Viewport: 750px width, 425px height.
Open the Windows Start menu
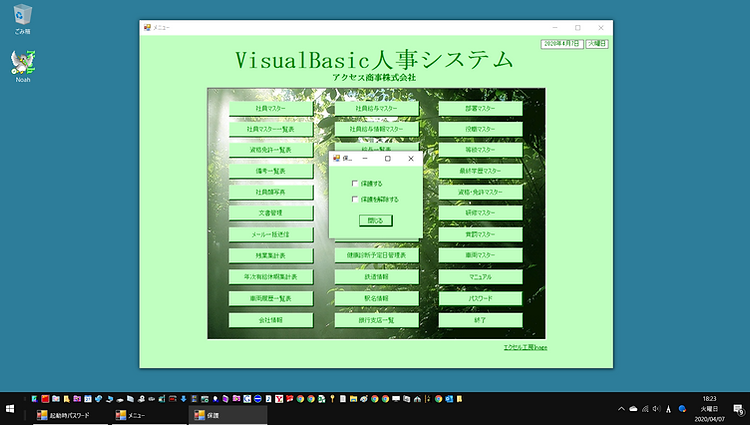click(10, 409)
